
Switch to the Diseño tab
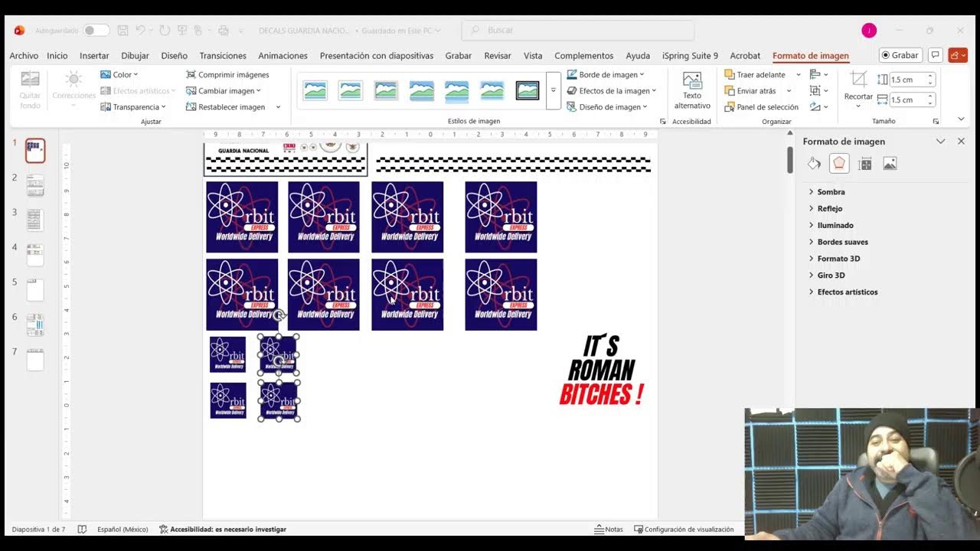(x=174, y=55)
